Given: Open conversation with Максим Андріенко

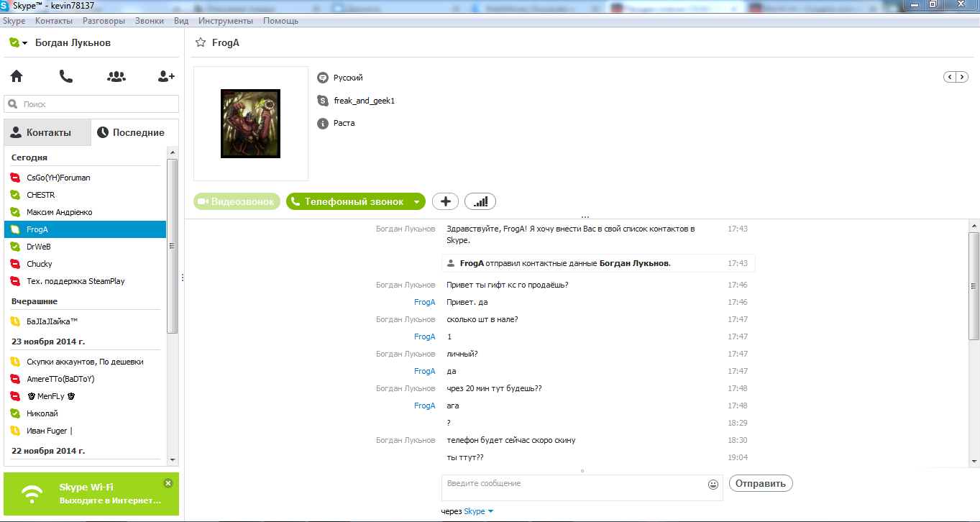Looking at the screenshot, I should pyautogui.click(x=85, y=212).
